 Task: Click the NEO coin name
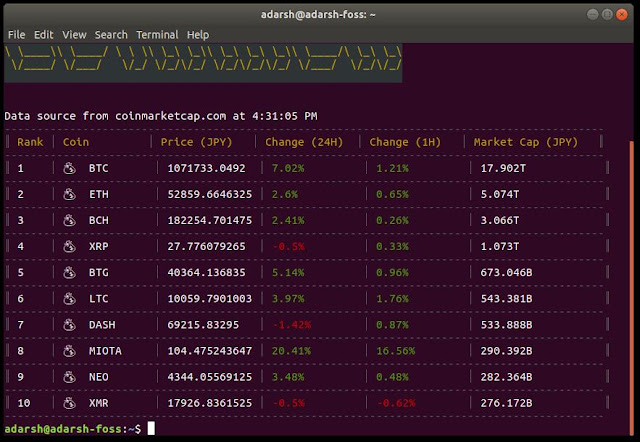click(x=99, y=377)
